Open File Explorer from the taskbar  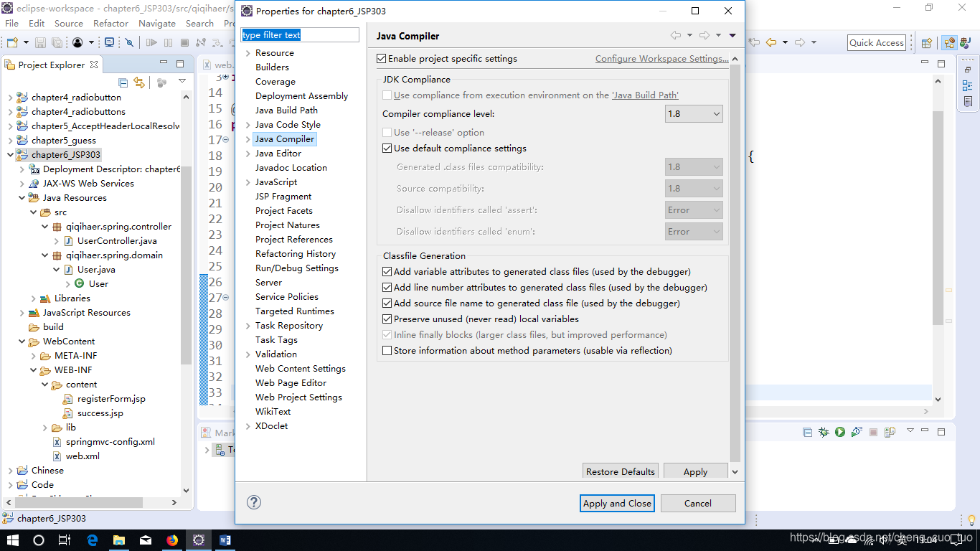coord(119,540)
